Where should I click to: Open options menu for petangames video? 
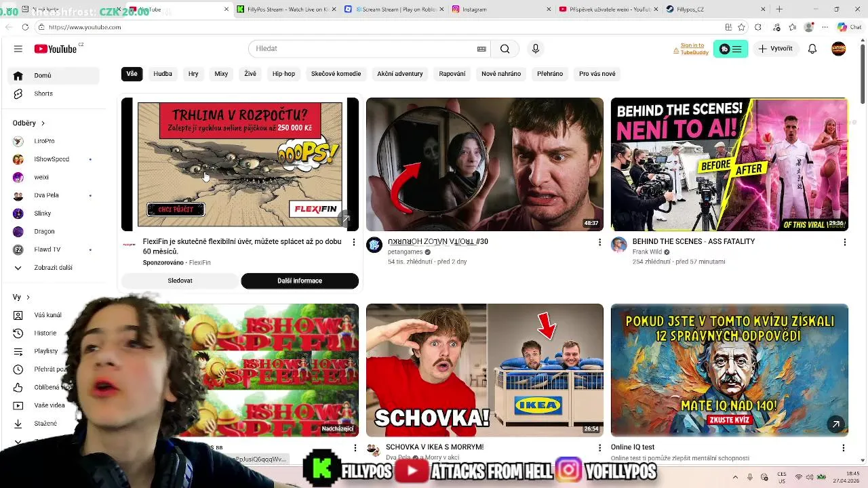pyautogui.click(x=599, y=242)
